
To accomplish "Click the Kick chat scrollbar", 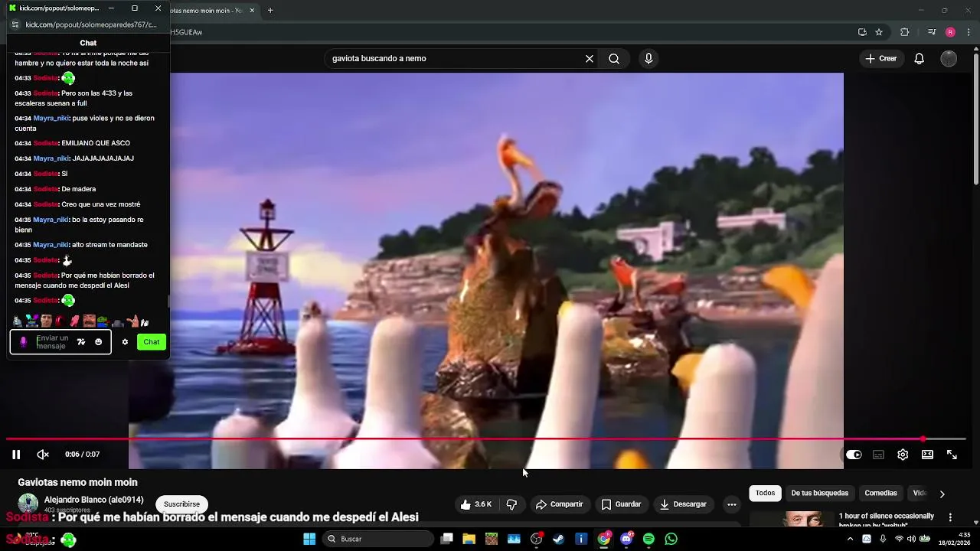I will [x=168, y=301].
